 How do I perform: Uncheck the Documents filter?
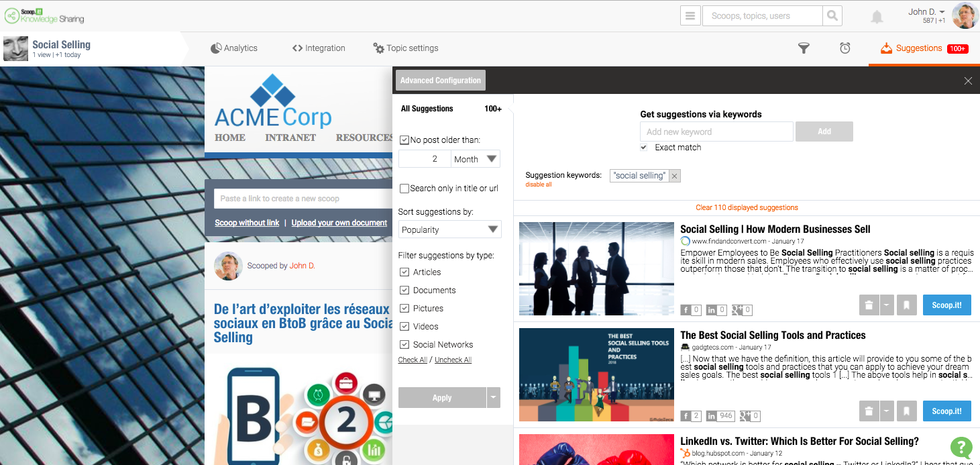pyautogui.click(x=404, y=290)
